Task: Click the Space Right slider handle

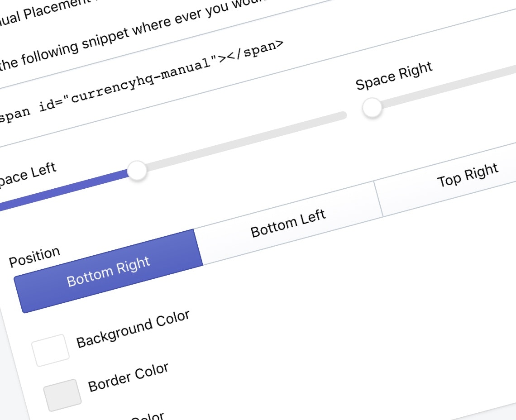Action: (x=372, y=107)
